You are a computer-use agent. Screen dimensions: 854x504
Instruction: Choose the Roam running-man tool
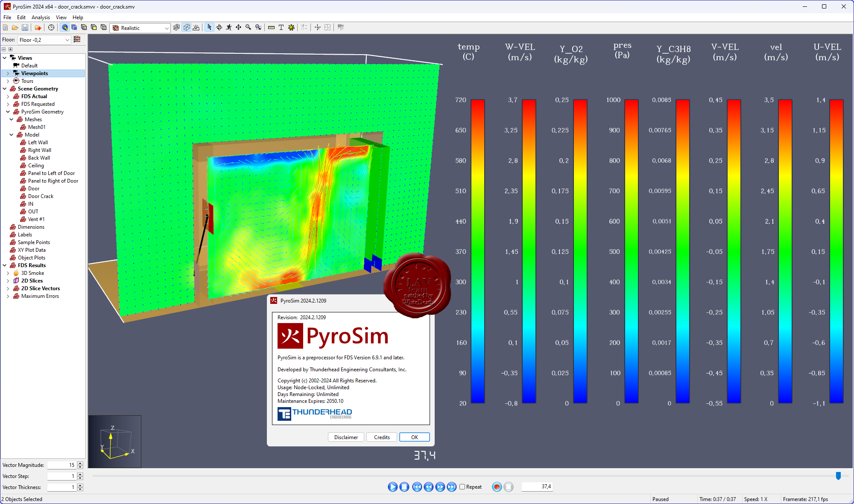tap(229, 27)
